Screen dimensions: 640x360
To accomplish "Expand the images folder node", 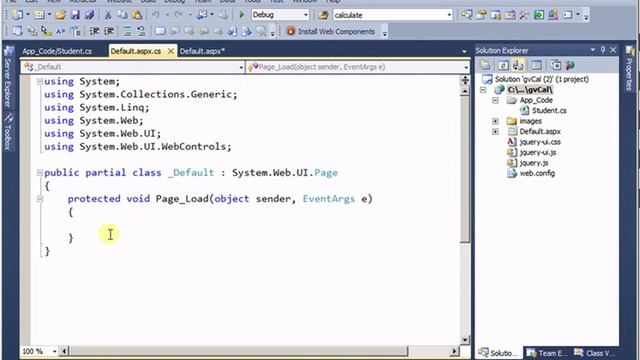I will click(x=495, y=121).
